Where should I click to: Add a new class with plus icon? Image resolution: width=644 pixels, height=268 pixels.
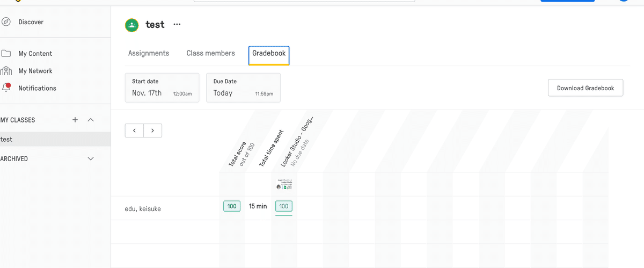click(75, 120)
